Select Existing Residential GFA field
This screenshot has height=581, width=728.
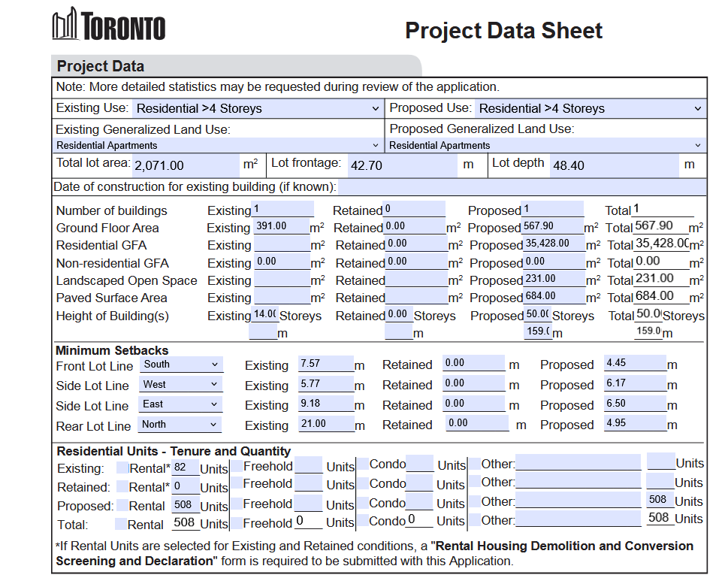click(x=282, y=244)
